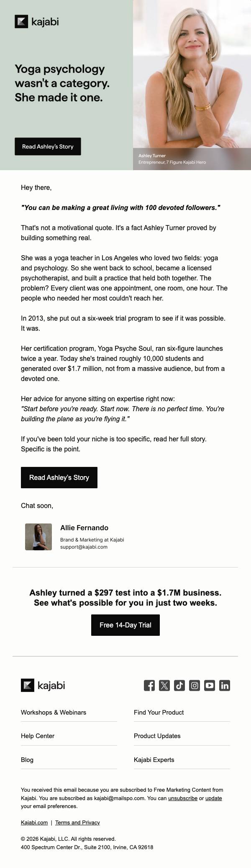This screenshot has width=251, height=868.
Task: Click the Kajabi logo in the footer
Action: 43,685
